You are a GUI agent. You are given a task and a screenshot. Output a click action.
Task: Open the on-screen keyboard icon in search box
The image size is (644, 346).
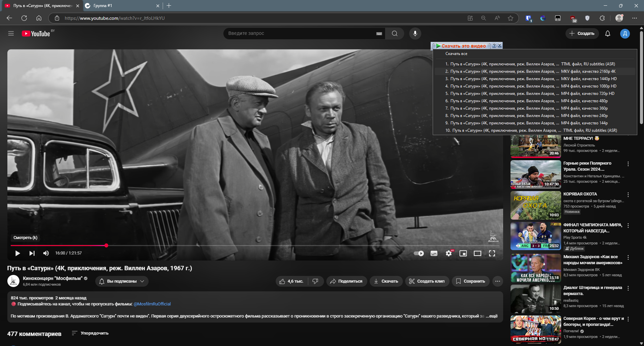click(x=379, y=34)
